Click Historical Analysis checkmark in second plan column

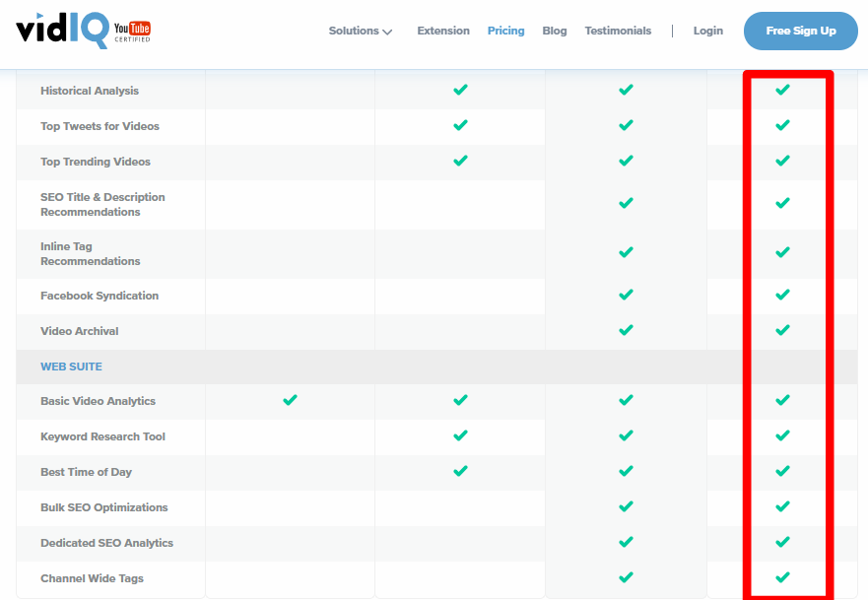click(x=460, y=89)
